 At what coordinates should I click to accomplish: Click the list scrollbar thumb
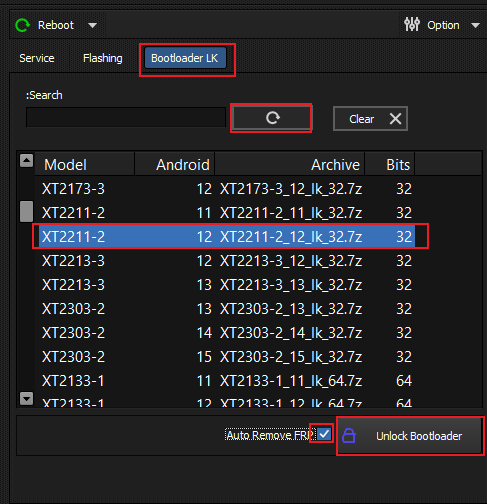[26, 211]
